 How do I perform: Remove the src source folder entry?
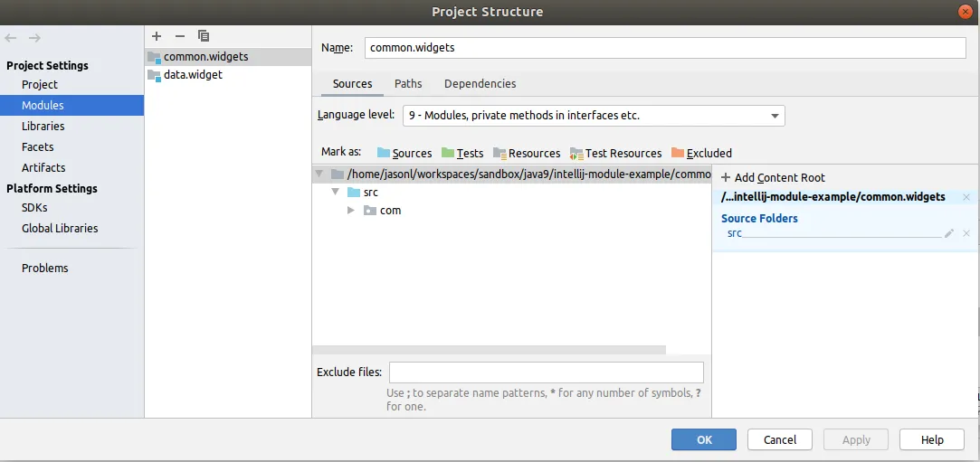[x=966, y=233]
